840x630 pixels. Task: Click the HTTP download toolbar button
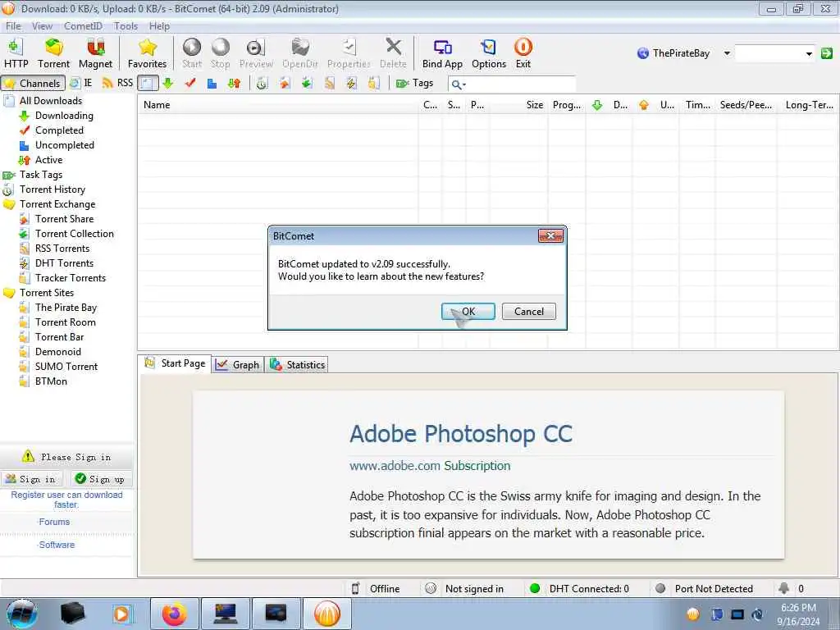(16, 53)
